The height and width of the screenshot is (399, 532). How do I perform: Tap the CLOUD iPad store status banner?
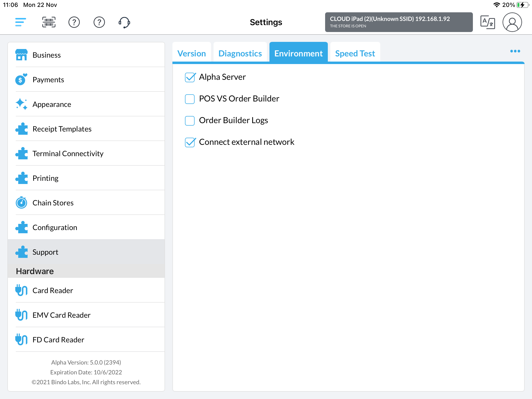tap(399, 22)
